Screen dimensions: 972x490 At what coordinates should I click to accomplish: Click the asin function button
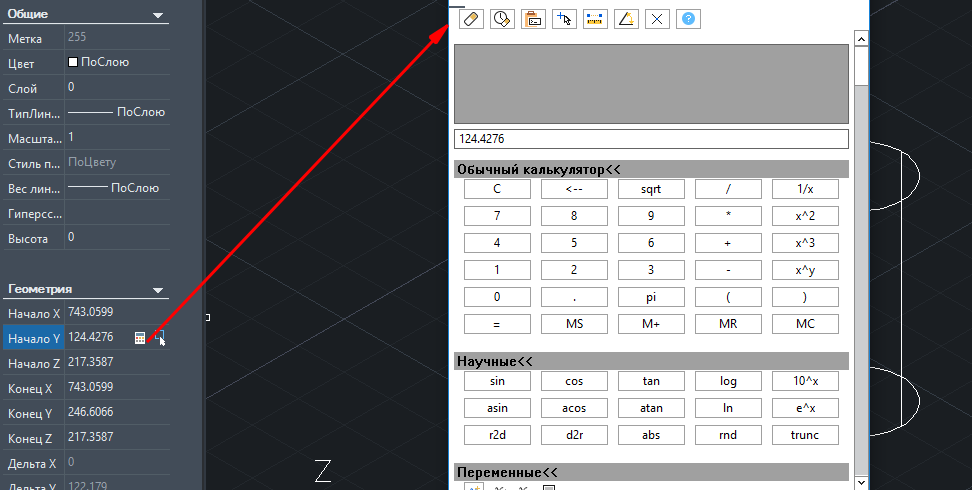click(x=497, y=408)
